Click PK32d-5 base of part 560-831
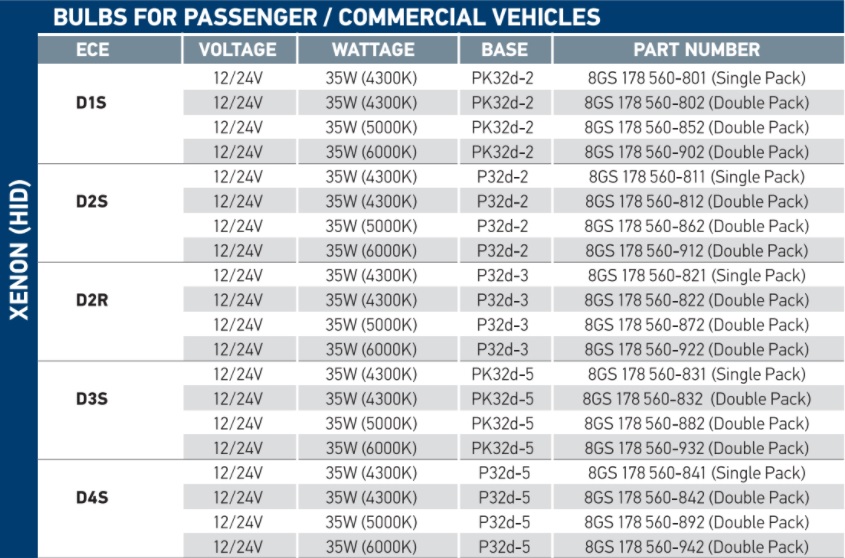845x558 pixels. point(502,374)
